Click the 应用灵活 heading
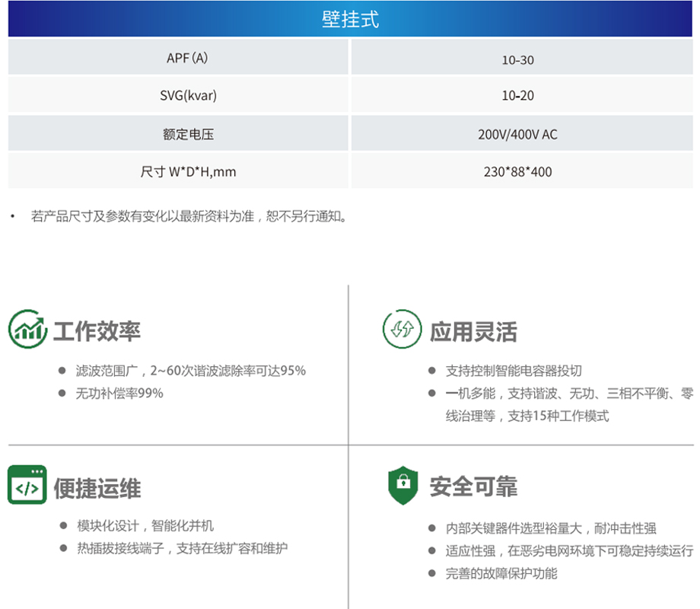Image resolution: width=700 pixels, height=609 pixels. (x=473, y=331)
